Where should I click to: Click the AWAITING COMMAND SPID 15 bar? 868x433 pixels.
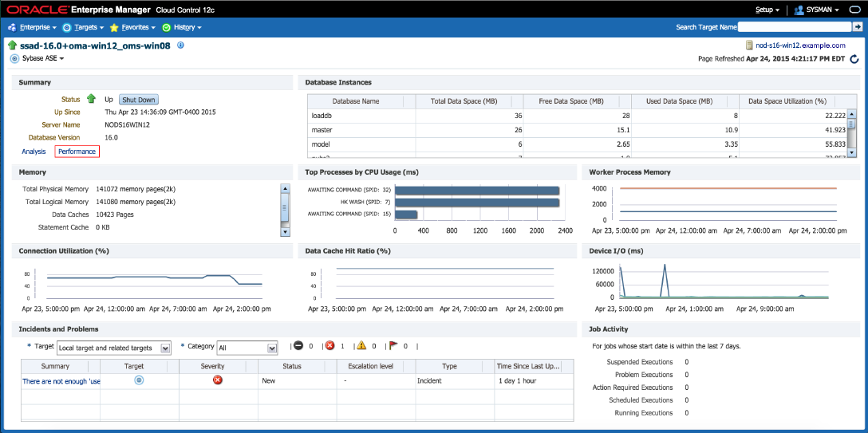(406, 215)
